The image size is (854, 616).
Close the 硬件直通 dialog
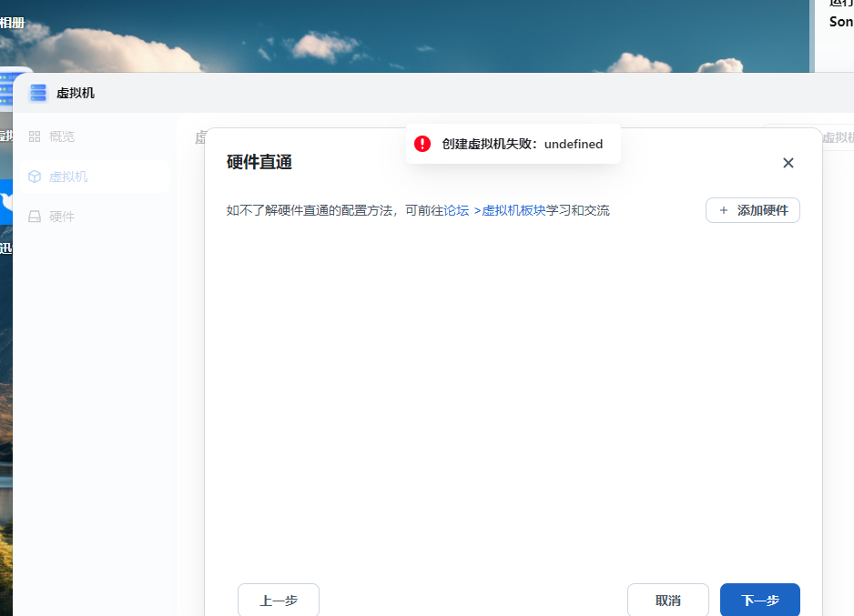pos(788,163)
